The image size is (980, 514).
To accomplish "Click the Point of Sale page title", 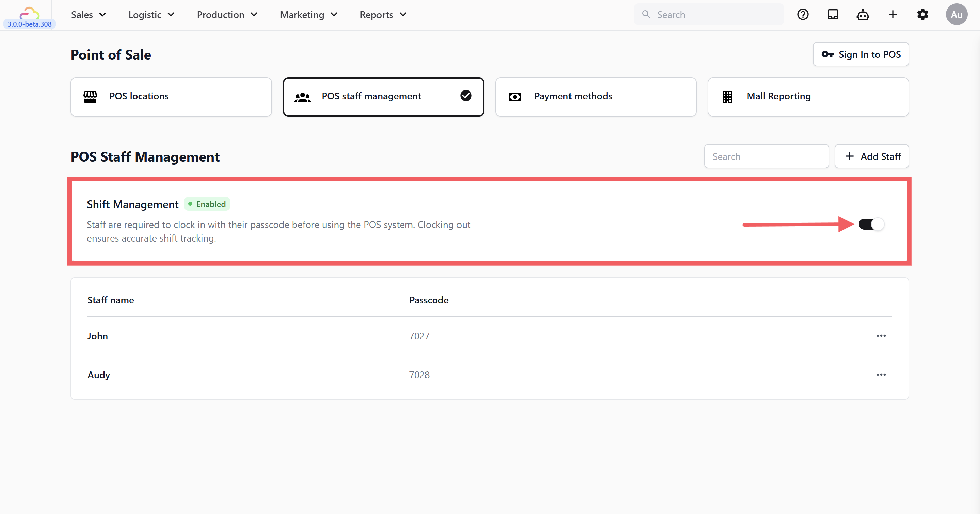I will pos(111,54).
